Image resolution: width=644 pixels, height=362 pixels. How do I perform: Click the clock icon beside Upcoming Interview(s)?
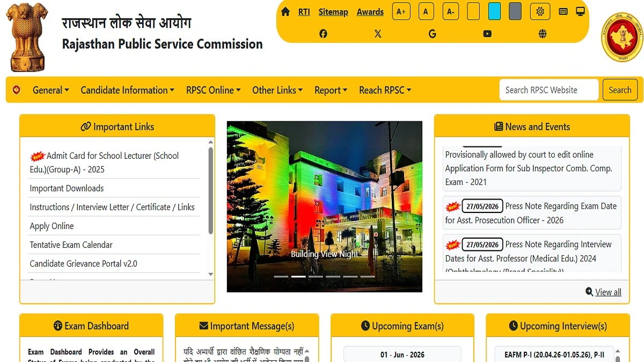pos(514,326)
